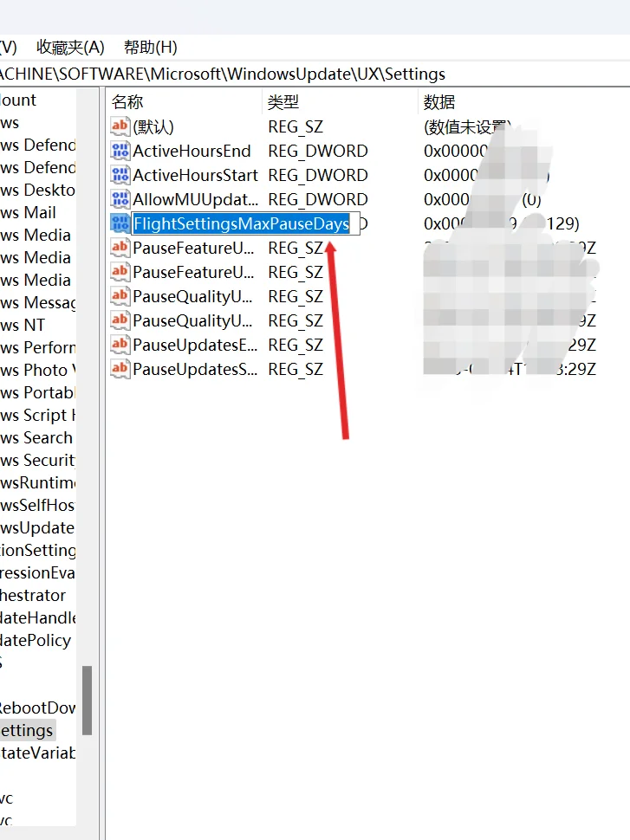Click the tree pane vertical scrollbar thumb
Viewport: 630px width, 840px height.
click(x=87, y=701)
